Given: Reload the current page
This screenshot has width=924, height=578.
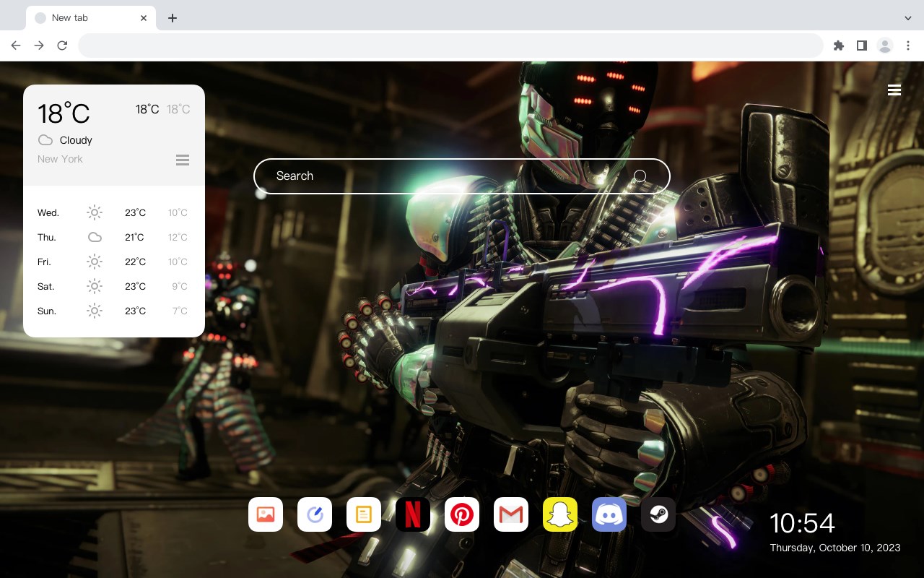Looking at the screenshot, I should coord(62,46).
